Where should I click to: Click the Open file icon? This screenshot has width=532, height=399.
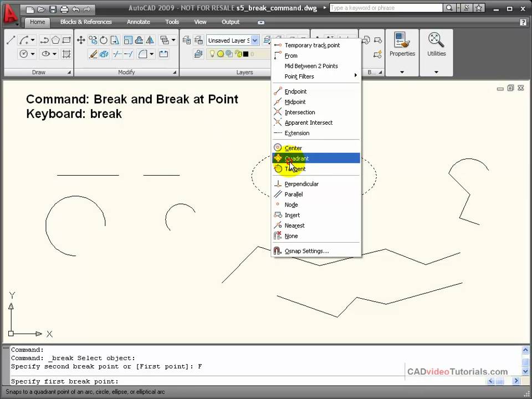point(41,9)
